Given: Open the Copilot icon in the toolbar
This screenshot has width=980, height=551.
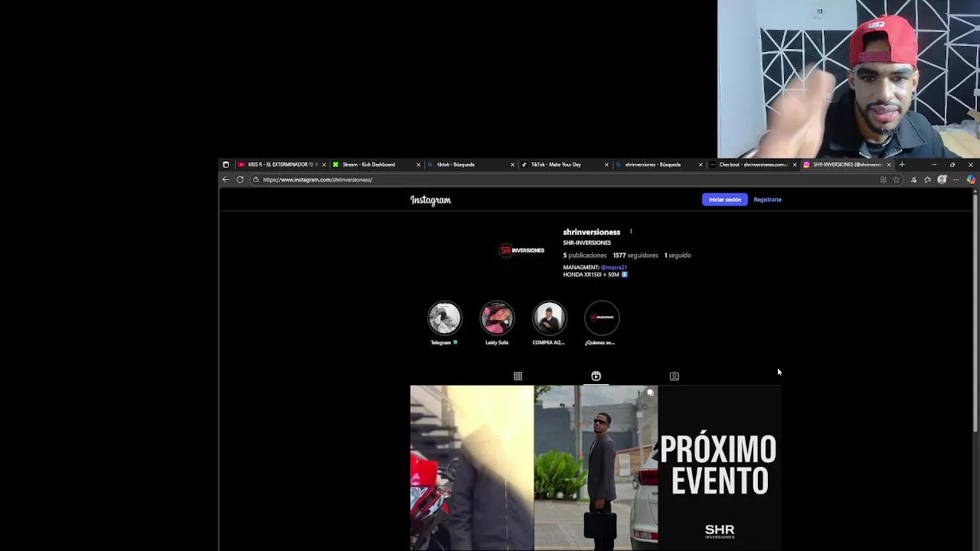Looking at the screenshot, I should pyautogui.click(x=971, y=180).
